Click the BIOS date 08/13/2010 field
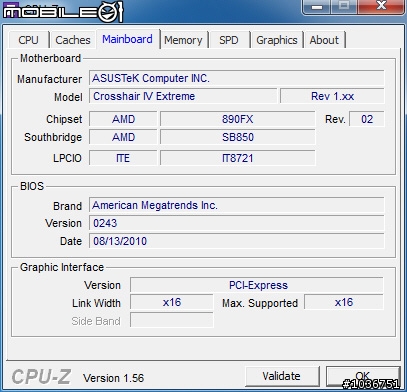The height and width of the screenshot is (392, 407). [237, 241]
